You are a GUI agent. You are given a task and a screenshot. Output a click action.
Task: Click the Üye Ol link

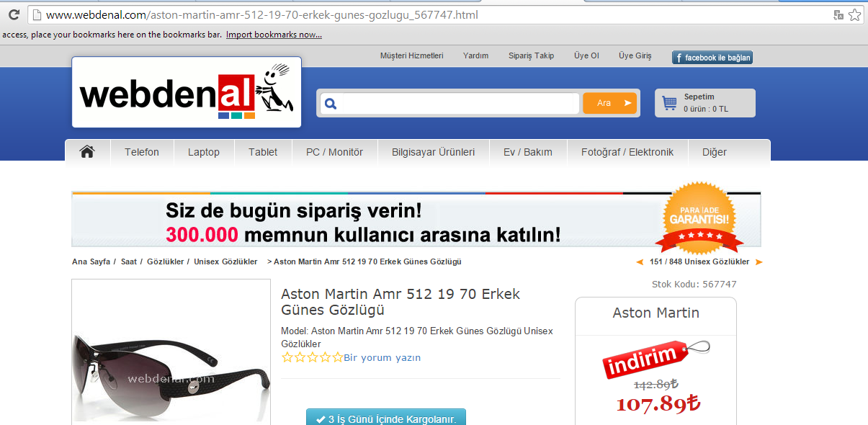click(x=586, y=55)
